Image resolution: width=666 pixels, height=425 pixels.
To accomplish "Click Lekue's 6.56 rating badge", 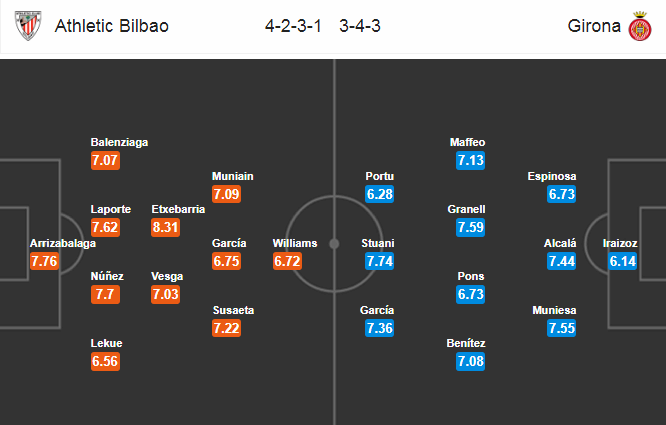I will 105,361.
